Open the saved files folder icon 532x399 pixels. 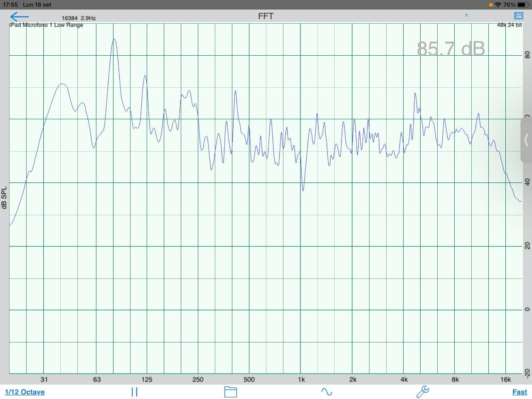click(x=230, y=392)
